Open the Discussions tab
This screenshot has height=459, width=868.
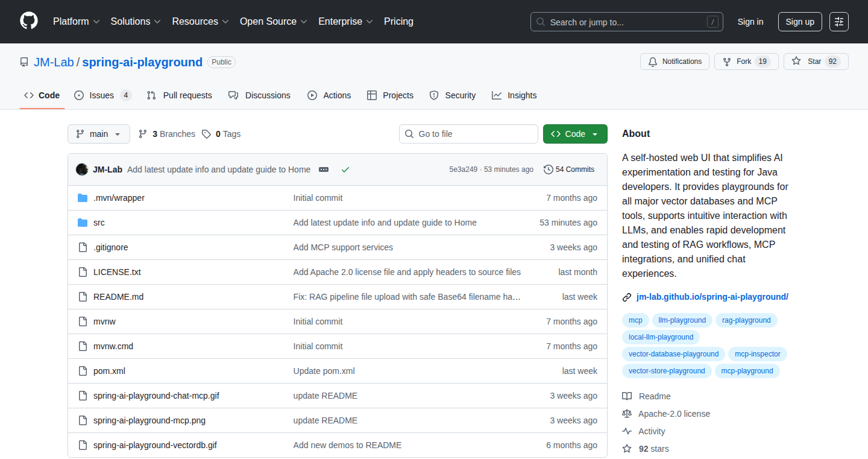click(259, 95)
